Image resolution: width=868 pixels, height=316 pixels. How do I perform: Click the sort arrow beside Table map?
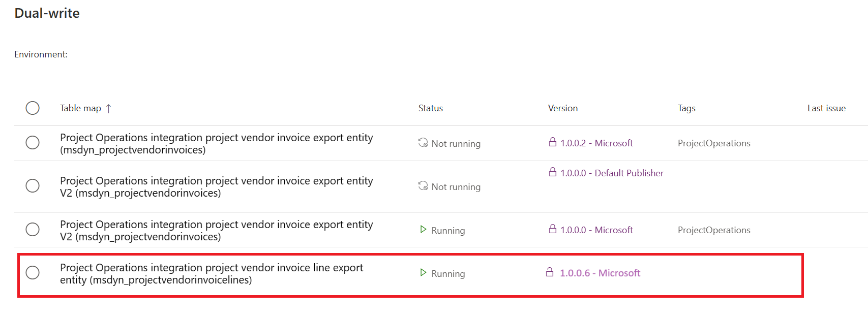108,108
